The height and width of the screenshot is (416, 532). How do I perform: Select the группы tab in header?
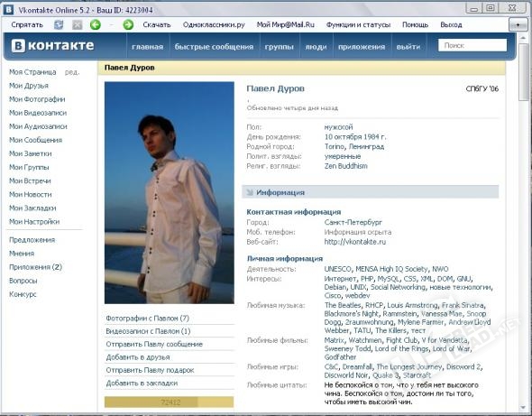pyautogui.click(x=280, y=47)
